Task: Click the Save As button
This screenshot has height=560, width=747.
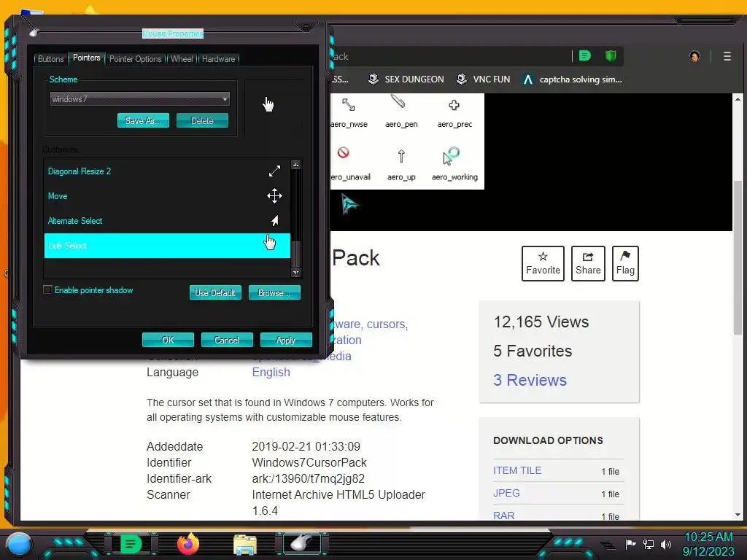Action: point(143,120)
